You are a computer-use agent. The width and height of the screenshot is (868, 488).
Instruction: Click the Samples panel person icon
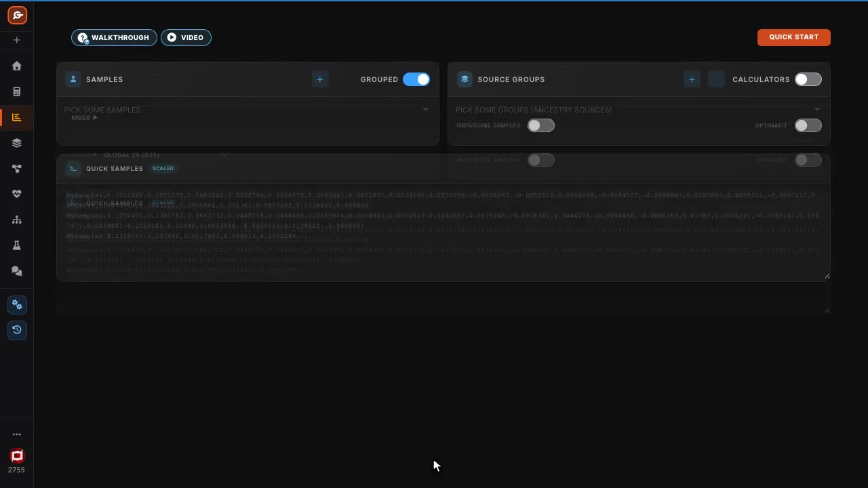tap(73, 79)
